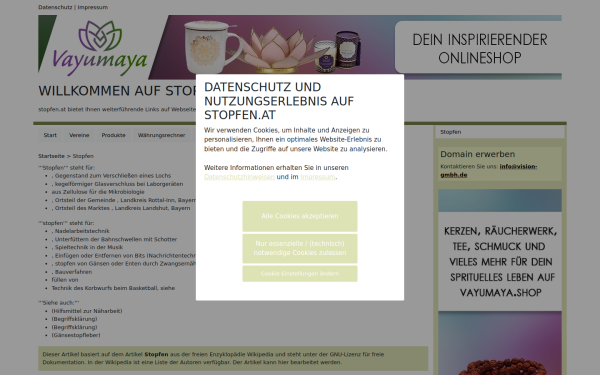Click '(Hilfsmittel zur Näharbeit)' entry
The width and height of the screenshot is (600, 375).
pos(87,311)
